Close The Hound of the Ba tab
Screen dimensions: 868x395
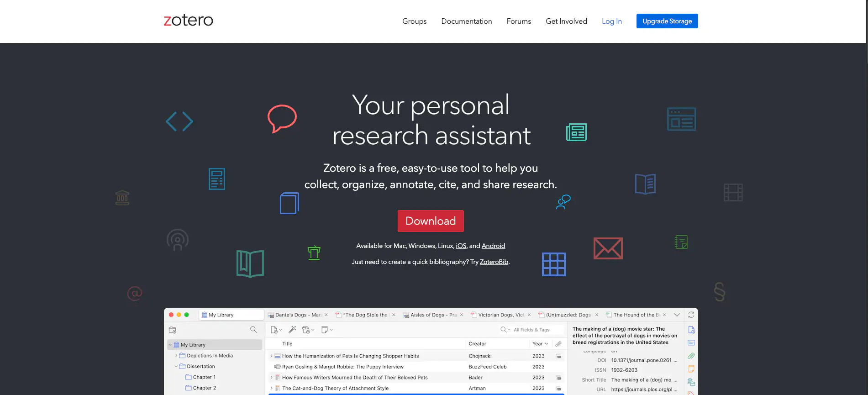point(664,315)
